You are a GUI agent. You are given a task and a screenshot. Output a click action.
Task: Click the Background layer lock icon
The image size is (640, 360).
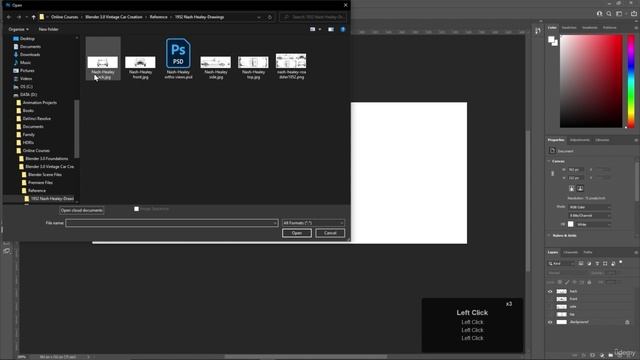tap(627, 322)
